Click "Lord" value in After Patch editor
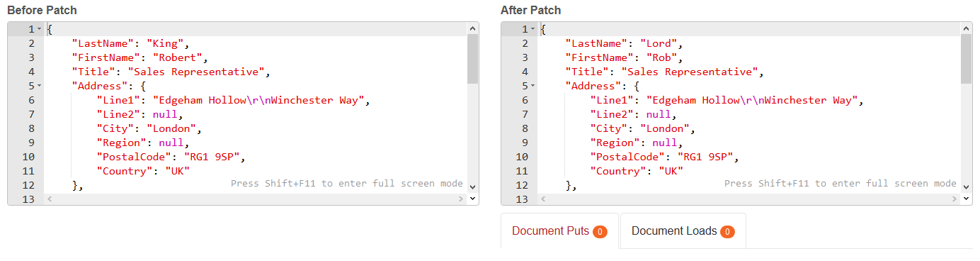This screenshot has height=261, width=980. click(659, 43)
